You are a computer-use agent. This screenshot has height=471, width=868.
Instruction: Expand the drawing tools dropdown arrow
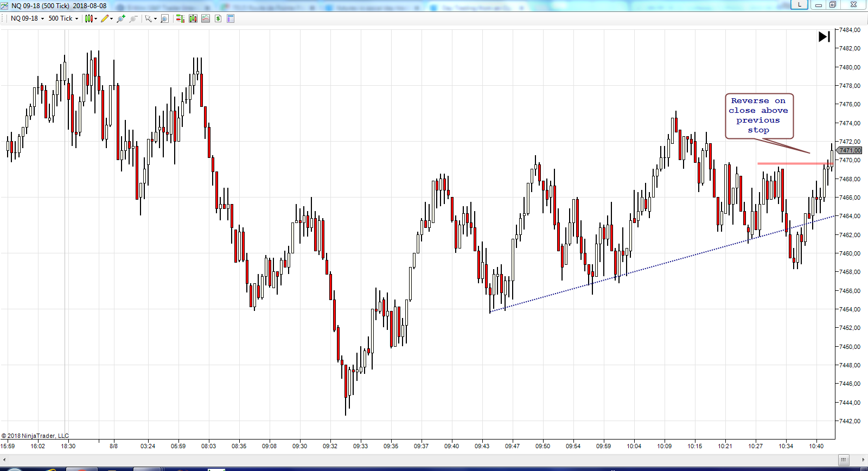tap(112, 18)
